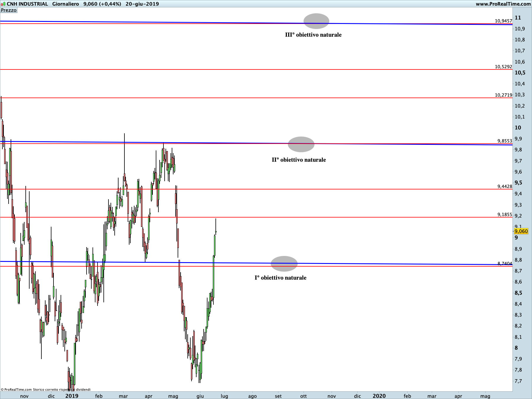
Task: Click the 2020 year label on time axis
Action: (379, 396)
